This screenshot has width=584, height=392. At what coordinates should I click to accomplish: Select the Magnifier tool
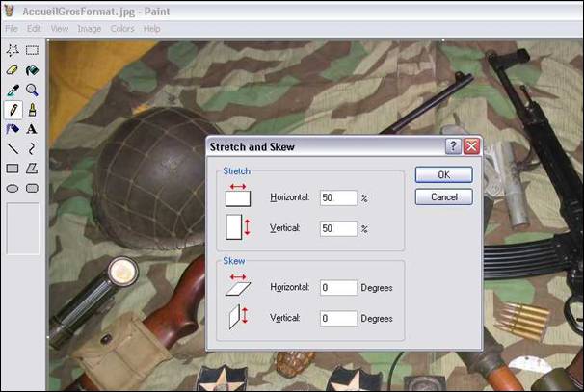coord(32,90)
